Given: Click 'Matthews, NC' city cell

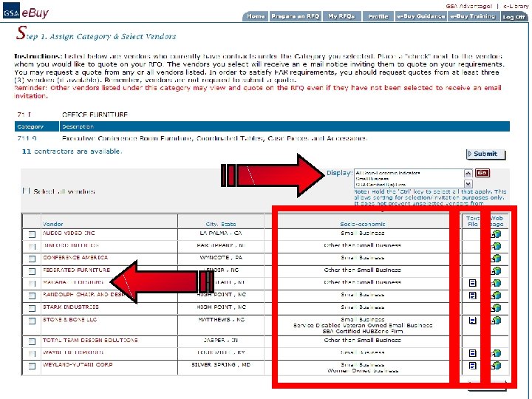Looking at the screenshot, I should [x=221, y=320].
